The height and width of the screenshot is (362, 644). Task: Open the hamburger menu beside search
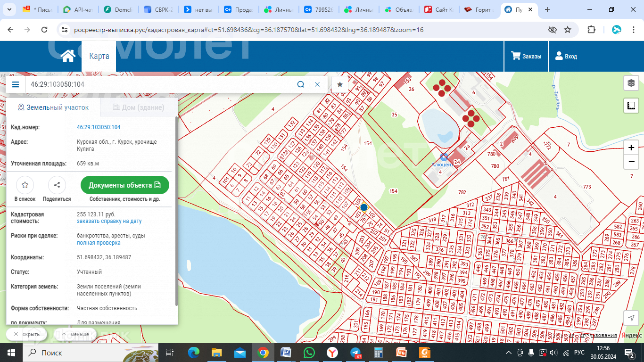coord(16,84)
